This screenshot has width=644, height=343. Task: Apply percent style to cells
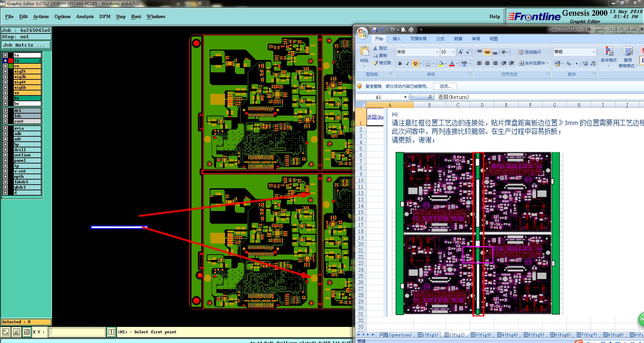click(x=569, y=64)
